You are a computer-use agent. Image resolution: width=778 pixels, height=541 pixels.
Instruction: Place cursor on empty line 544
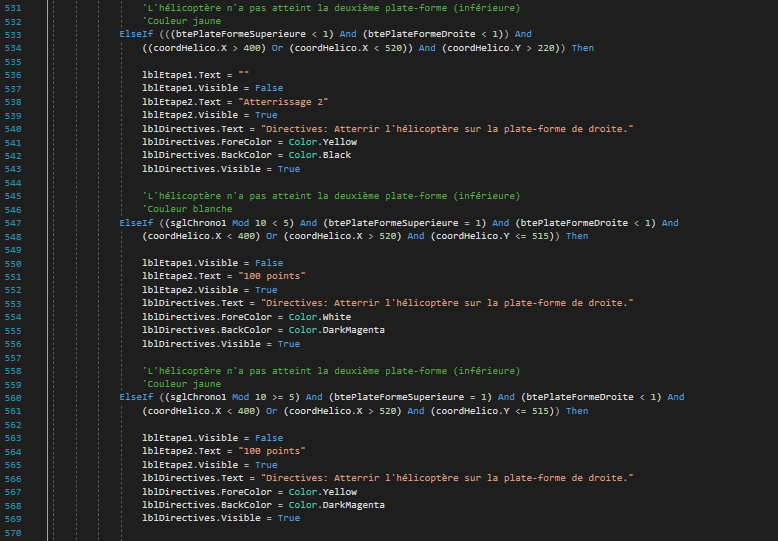tap(347, 183)
